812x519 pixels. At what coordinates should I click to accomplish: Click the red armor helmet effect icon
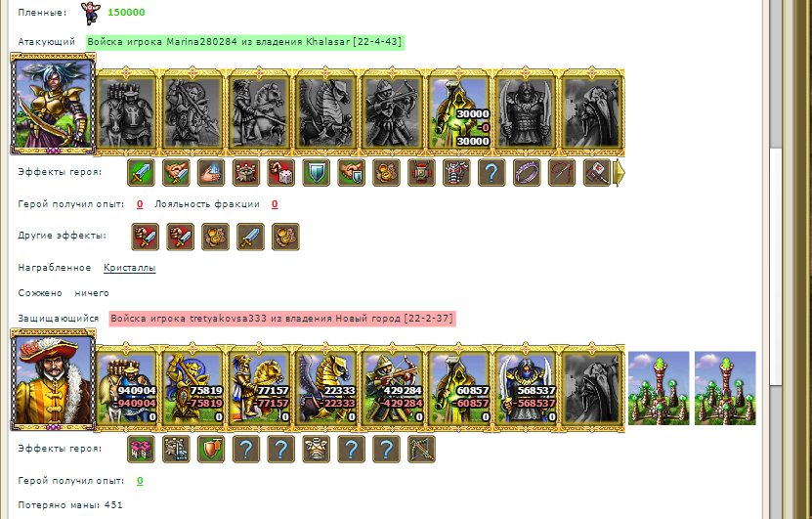[x=456, y=172]
